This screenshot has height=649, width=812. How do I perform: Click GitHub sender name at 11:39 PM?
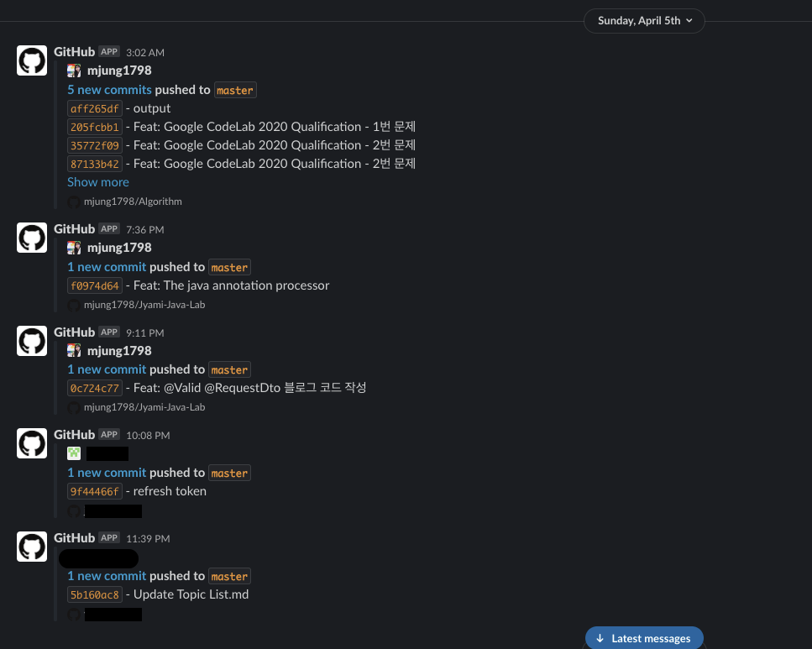(74, 537)
